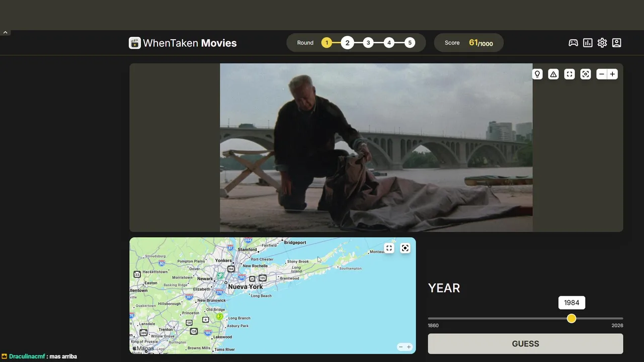Click the 1984 year value bubble

572,303
